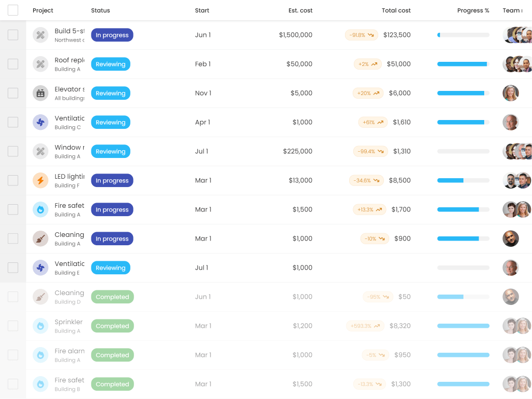The image size is (532, 399).
Task: Sort by the Total cost column header
Action: click(396, 10)
